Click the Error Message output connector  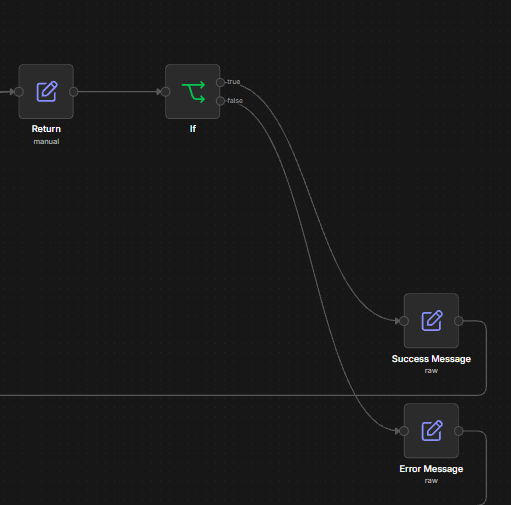click(459, 431)
